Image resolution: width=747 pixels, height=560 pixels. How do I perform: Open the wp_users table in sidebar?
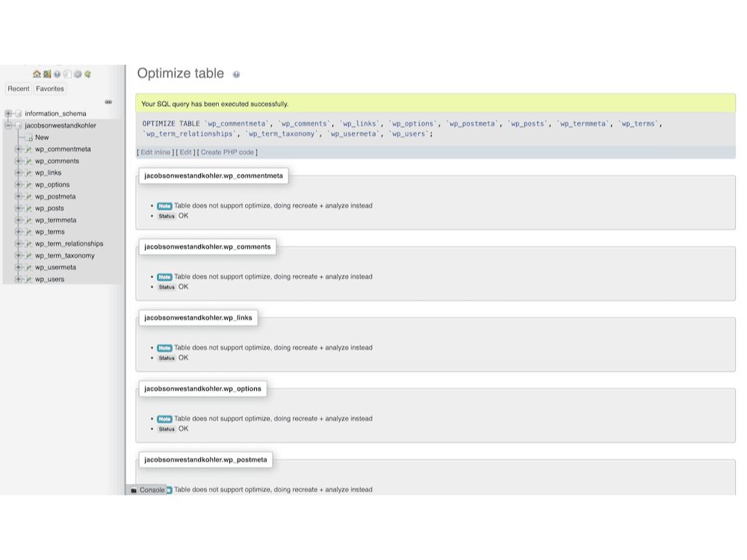pyautogui.click(x=49, y=279)
